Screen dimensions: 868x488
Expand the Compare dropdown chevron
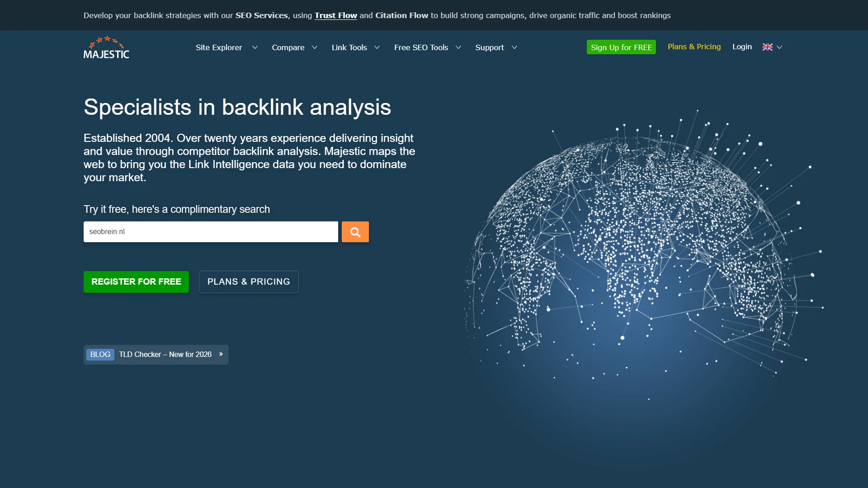315,47
